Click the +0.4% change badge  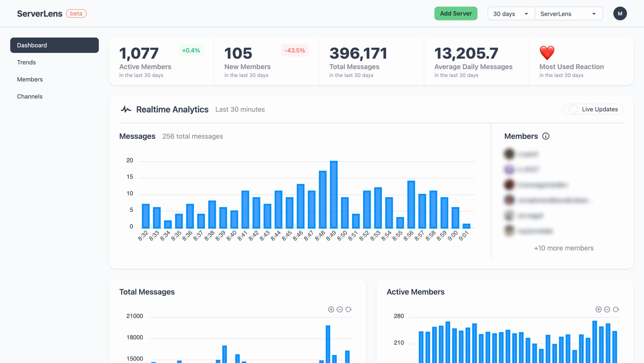[x=191, y=50]
